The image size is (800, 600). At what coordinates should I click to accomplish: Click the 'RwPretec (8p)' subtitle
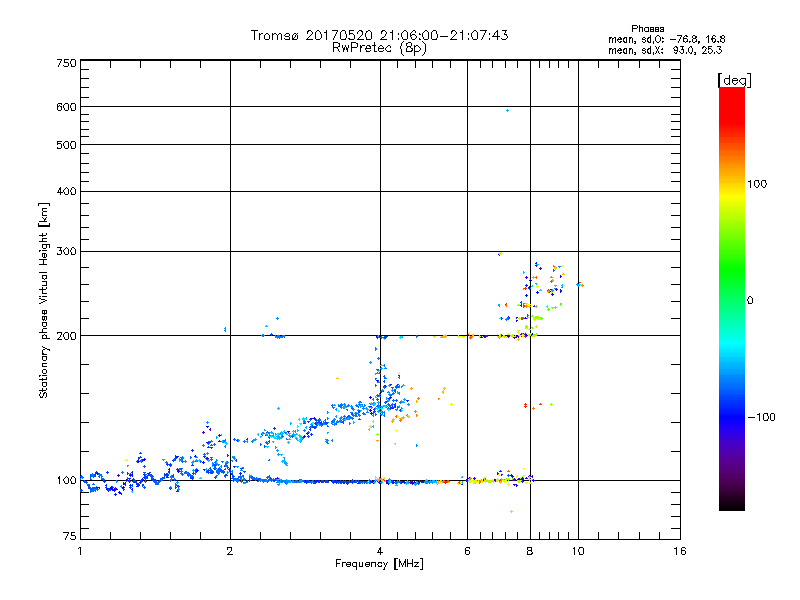(379, 48)
